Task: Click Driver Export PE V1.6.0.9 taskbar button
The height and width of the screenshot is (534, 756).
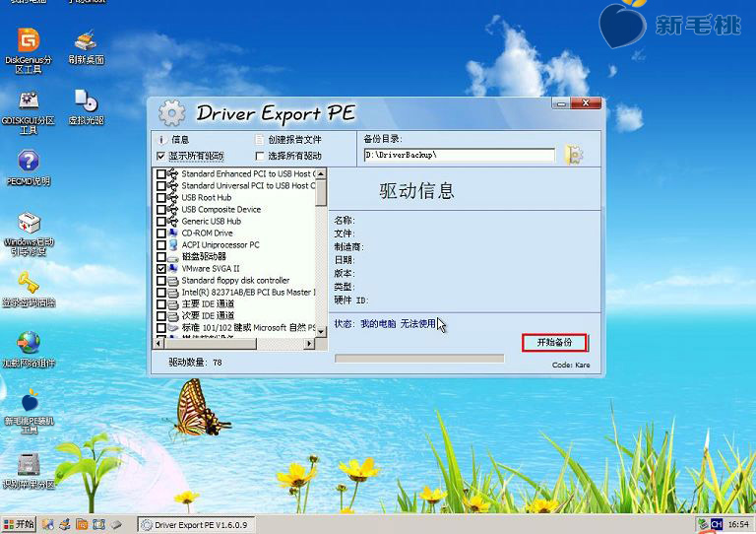Action: 196,525
